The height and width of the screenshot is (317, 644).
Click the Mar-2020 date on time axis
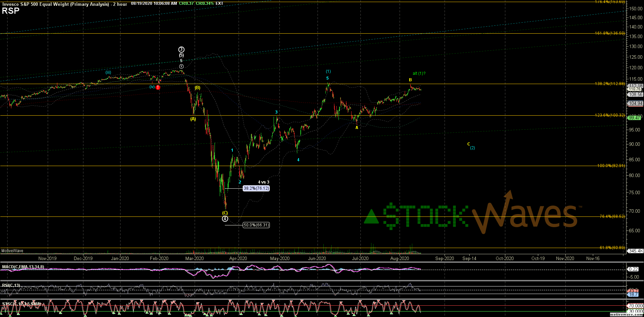tap(195, 258)
